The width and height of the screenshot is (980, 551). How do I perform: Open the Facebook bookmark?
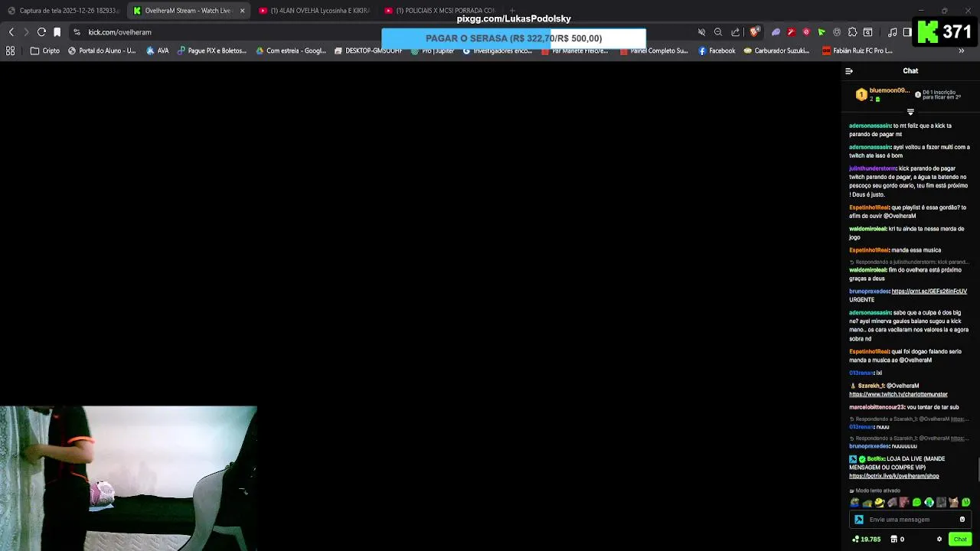[x=717, y=51]
